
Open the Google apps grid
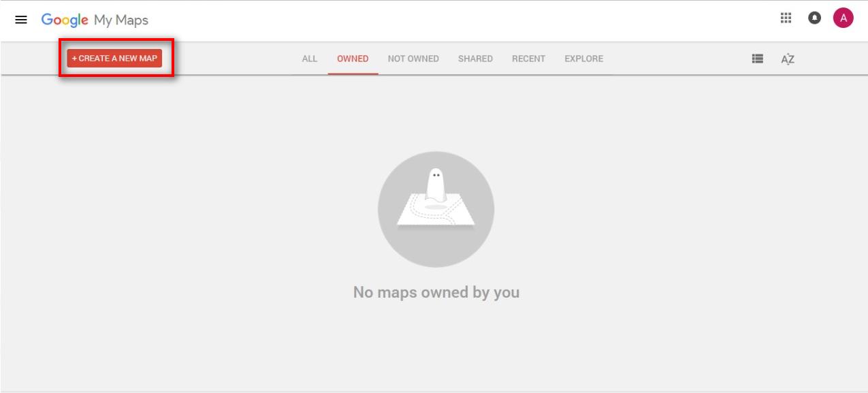(786, 19)
